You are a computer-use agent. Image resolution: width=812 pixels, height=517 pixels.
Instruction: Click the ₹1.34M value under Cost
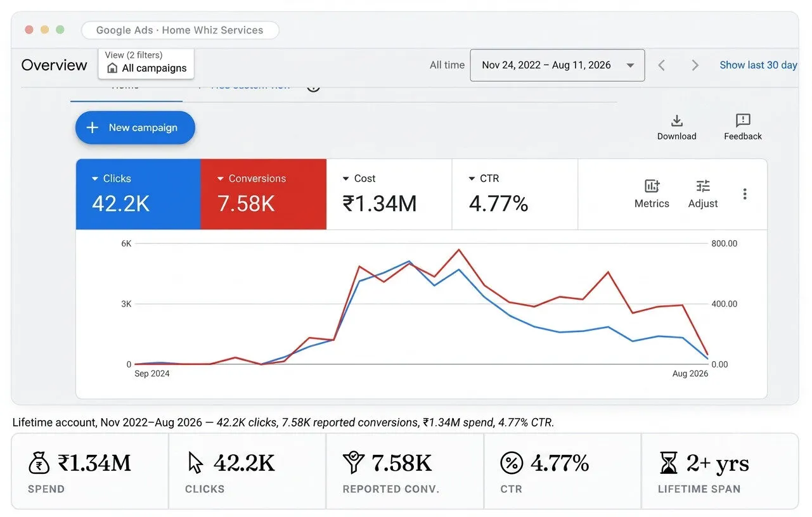pos(380,203)
